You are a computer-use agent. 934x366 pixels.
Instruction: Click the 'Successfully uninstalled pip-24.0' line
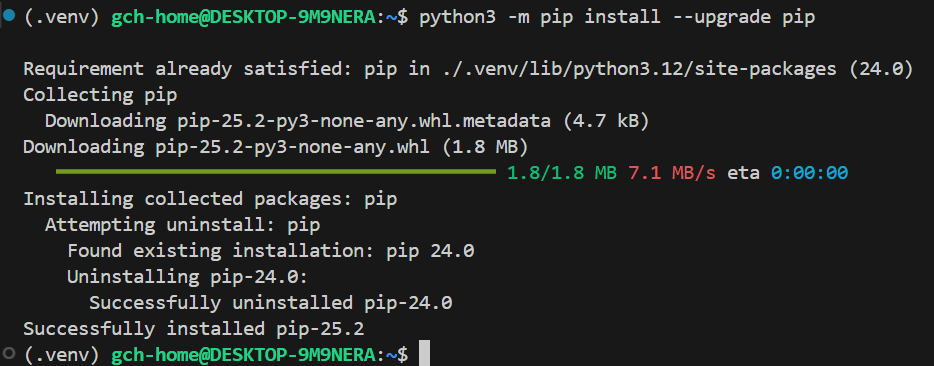[x=271, y=303]
